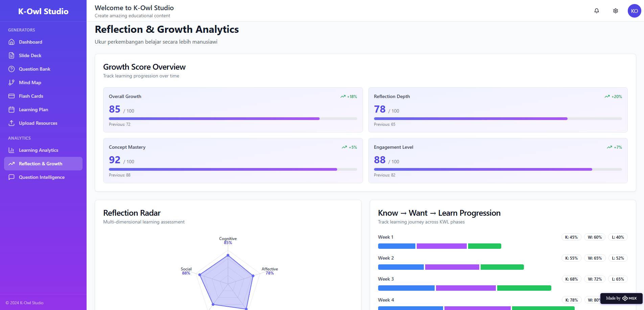The image size is (644, 310).
Task: Go to Upload Resources
Action: click(43, 123)
